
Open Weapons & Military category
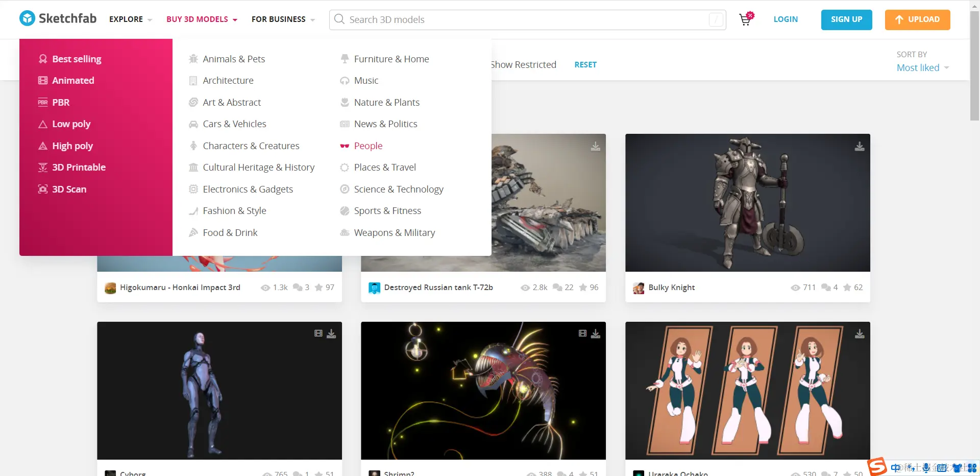point(395,232)
